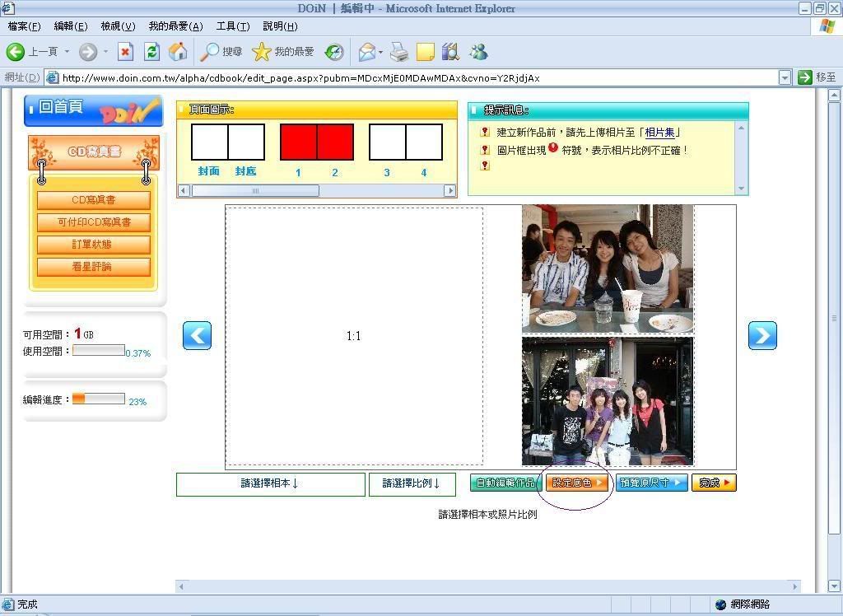Image resolution: width=843 pixels, height=616 pixels.
Task: Open the 我的最愛 menu
Action: point(175,26)
